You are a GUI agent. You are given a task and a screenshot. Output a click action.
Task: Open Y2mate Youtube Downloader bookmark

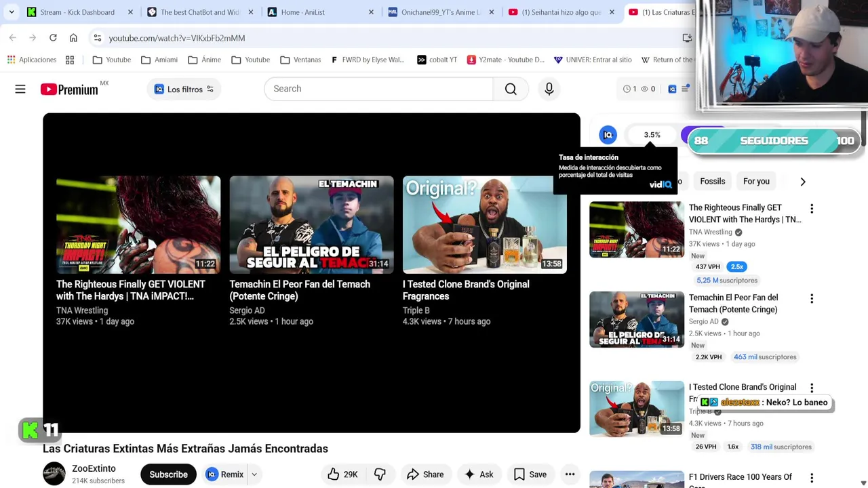505,60
